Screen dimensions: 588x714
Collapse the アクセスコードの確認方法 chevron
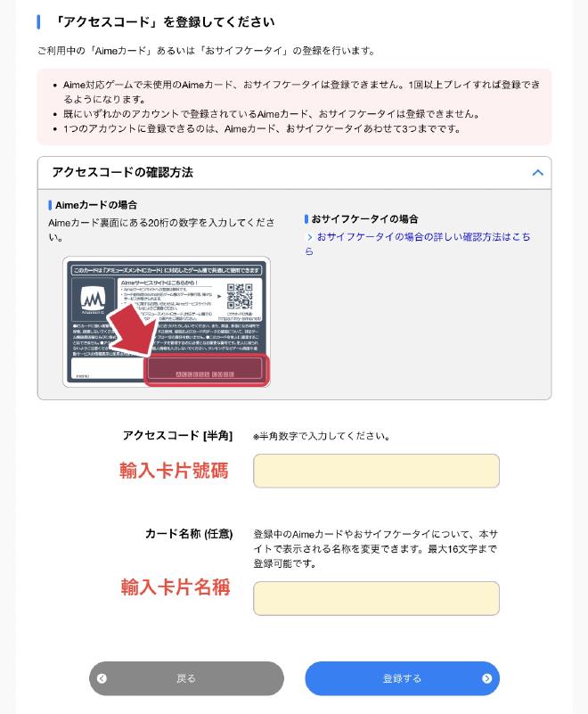pyautogui.click(x=537, y=173)
